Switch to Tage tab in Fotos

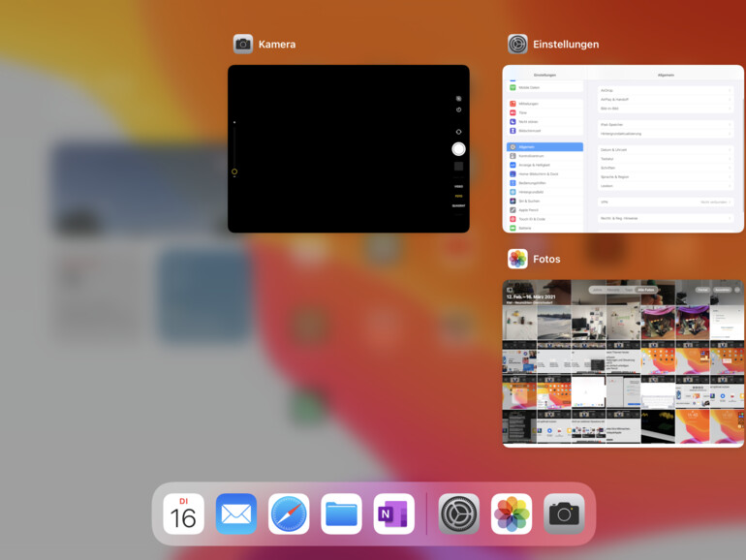pyautogui.click(x=629, y=290)
